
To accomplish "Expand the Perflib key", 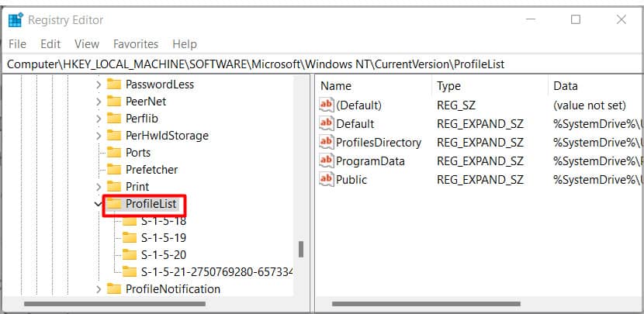I will pos(99,119).
